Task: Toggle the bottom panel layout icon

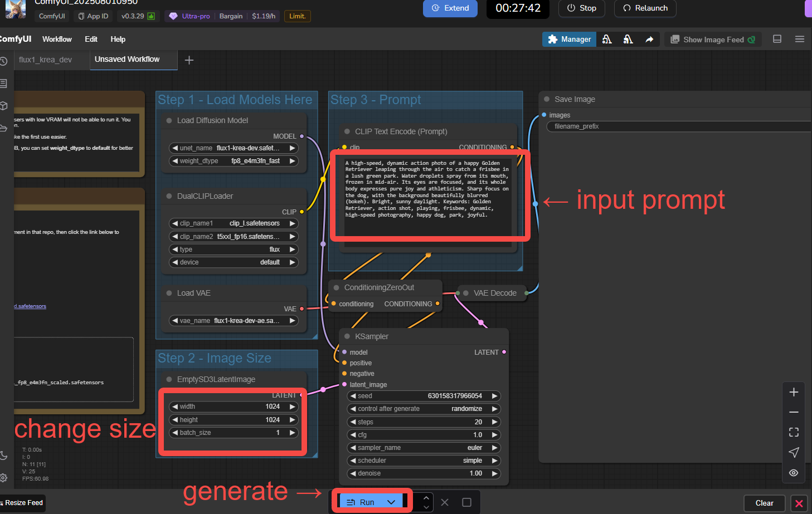Action: tap(777, 39)
